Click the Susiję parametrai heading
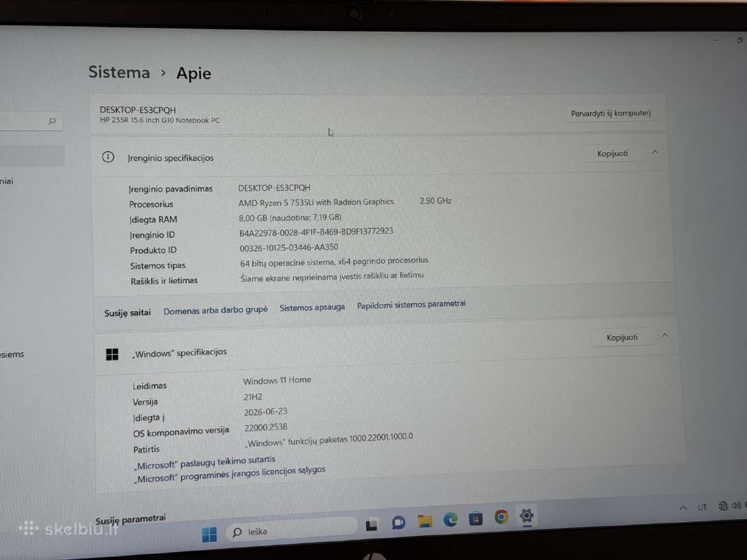 click(x=131, y=519)
